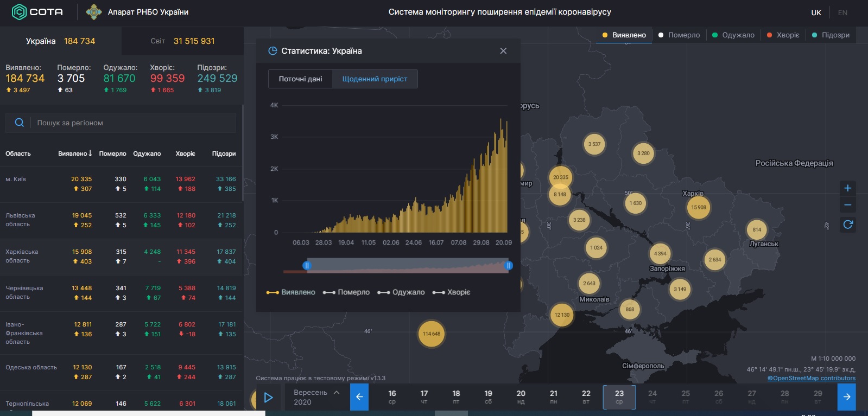Open the Щоденний приріст tab
The height and width of the screenshot is (416, 868).
(x=375, y=79)
